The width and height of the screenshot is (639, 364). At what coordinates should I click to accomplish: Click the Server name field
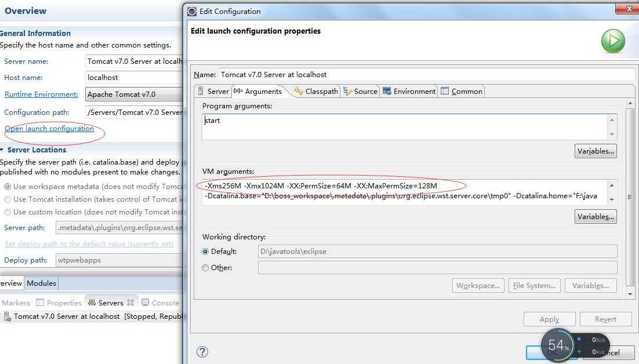click(x=135, y=61)
